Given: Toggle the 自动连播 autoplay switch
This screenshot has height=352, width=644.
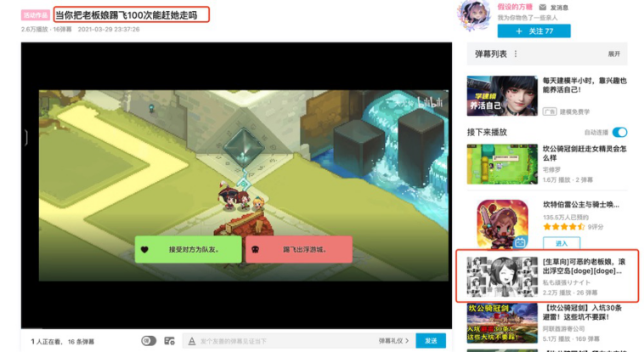Looking at the screenshot, I should click(619, 132).
